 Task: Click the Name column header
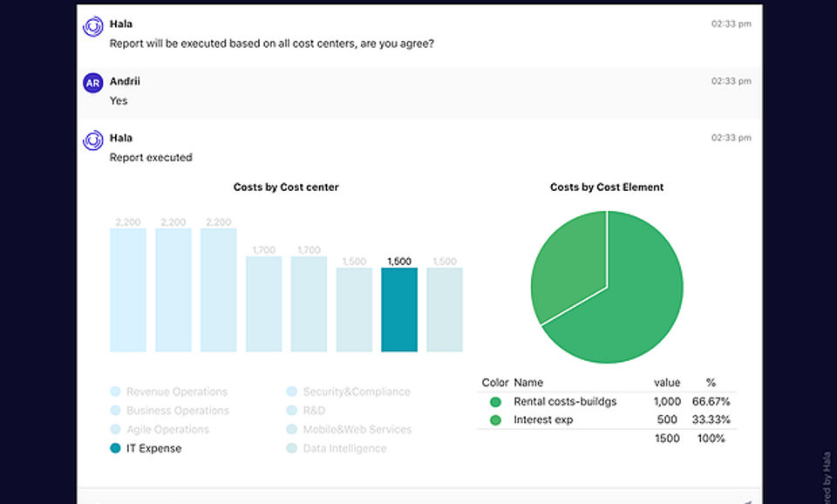(528, 383)
